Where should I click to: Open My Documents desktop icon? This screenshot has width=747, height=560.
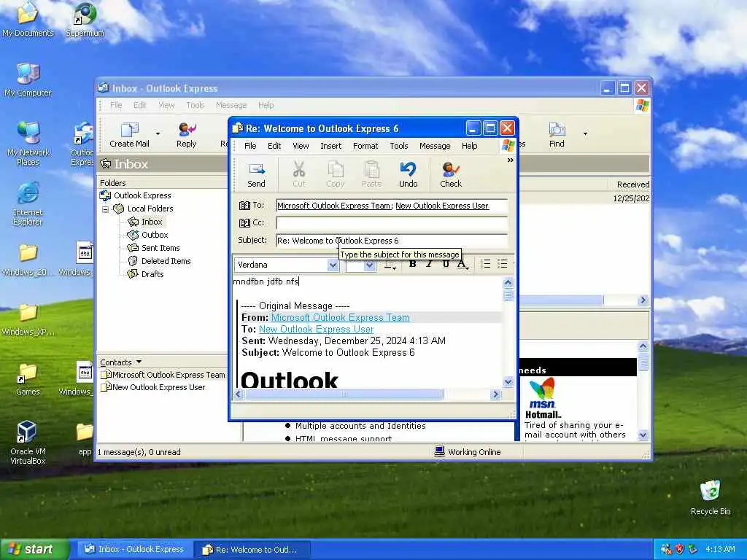pyautogui.click(x=28, y=20)
